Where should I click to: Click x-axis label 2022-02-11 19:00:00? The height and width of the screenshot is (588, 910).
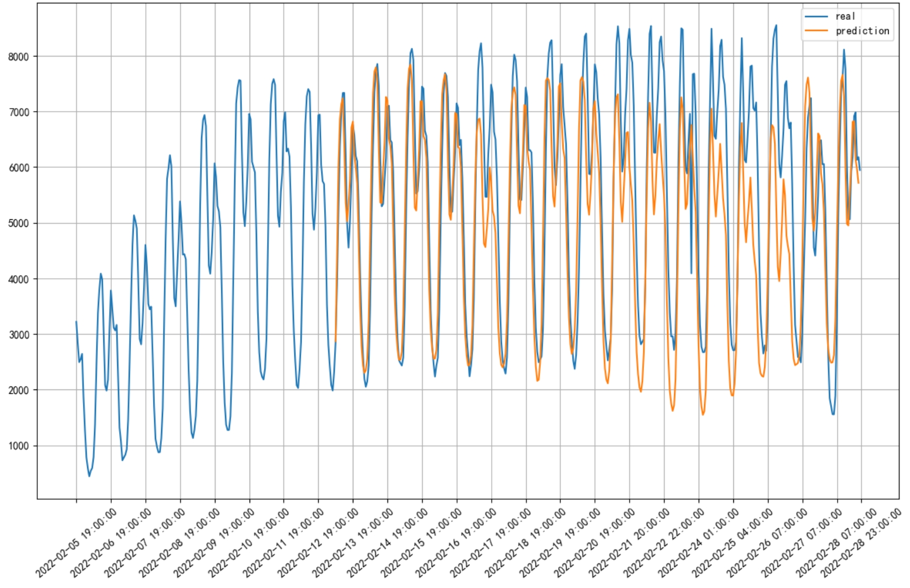(284, 543)
